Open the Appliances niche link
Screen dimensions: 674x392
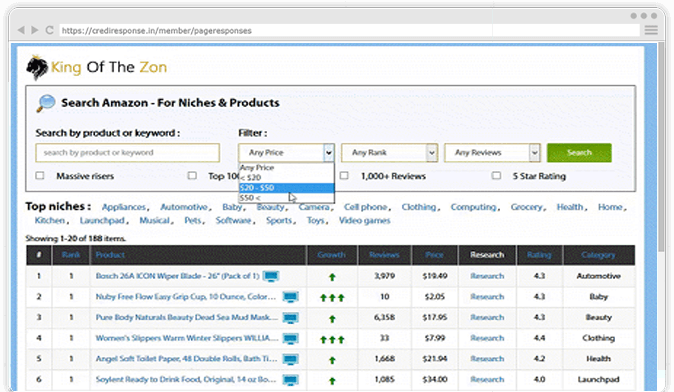(x=124, y=207)
